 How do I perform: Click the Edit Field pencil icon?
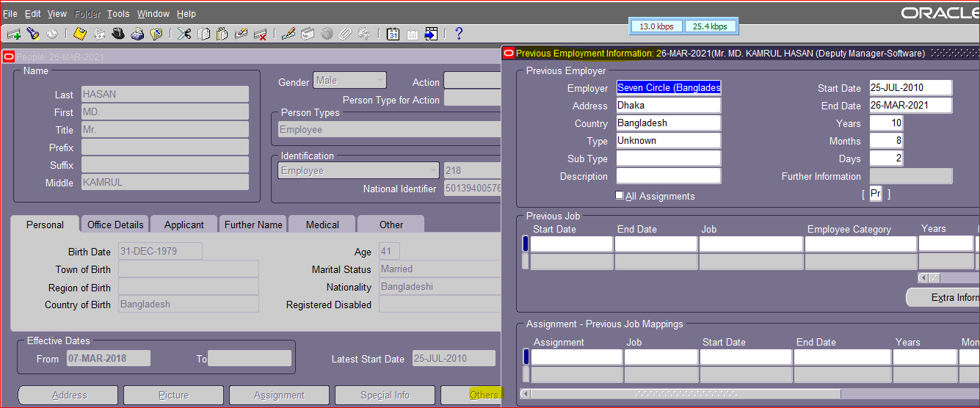coord(288,34)
